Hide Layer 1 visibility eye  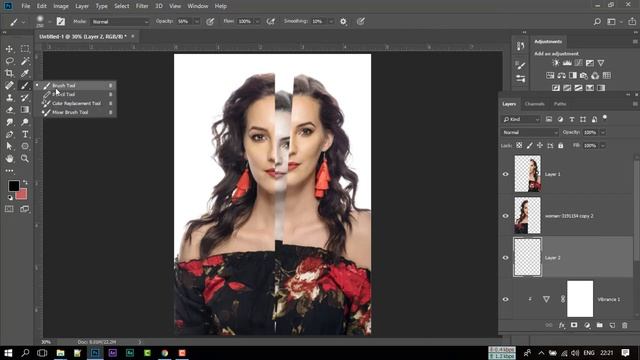pos(506,174)
